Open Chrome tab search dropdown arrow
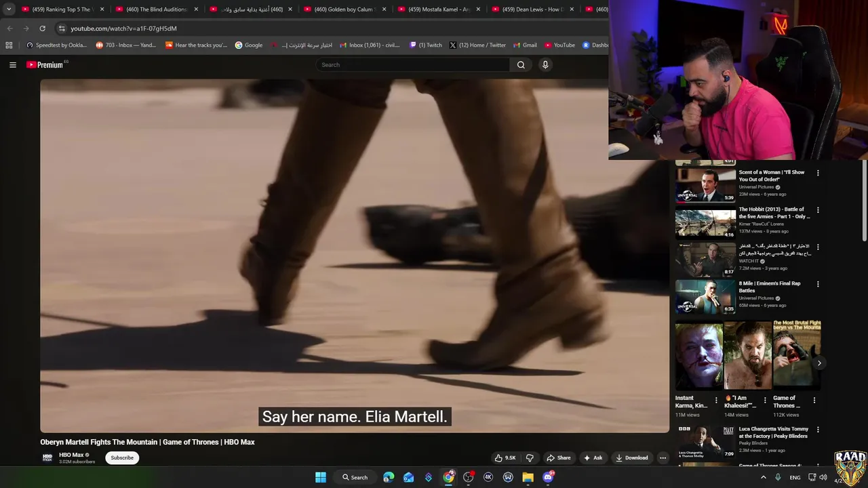The image size is (868, 488). (x=8, y=9)
